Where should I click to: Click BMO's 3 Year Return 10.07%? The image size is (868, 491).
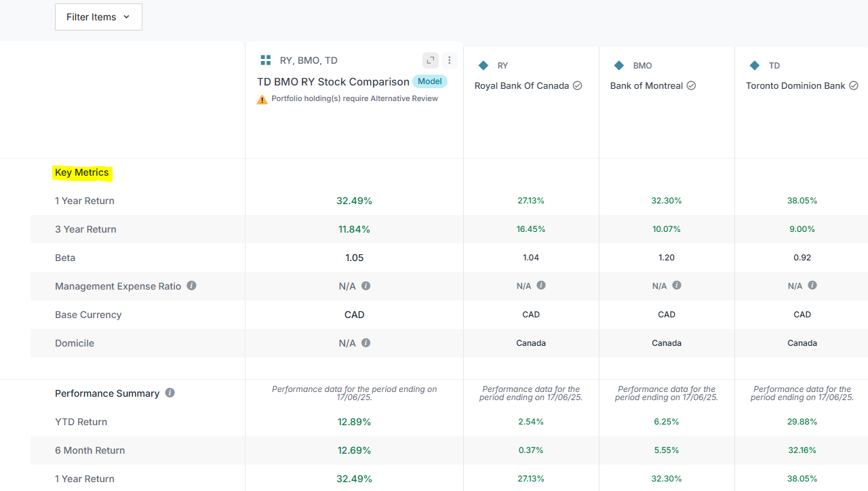coord(667,229)
